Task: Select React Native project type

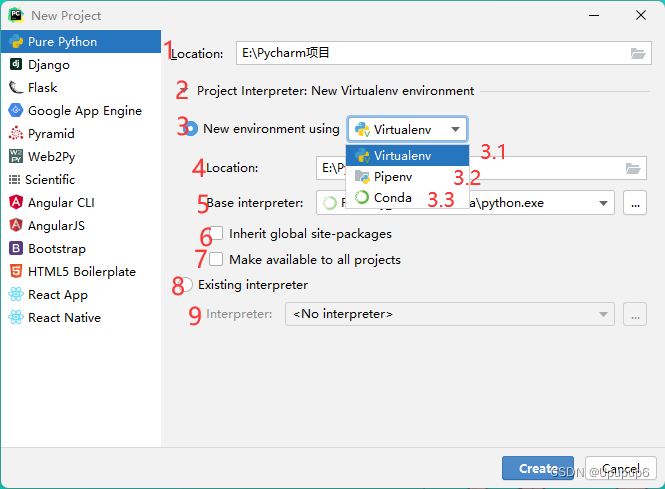Action: (x=81, y=317)
